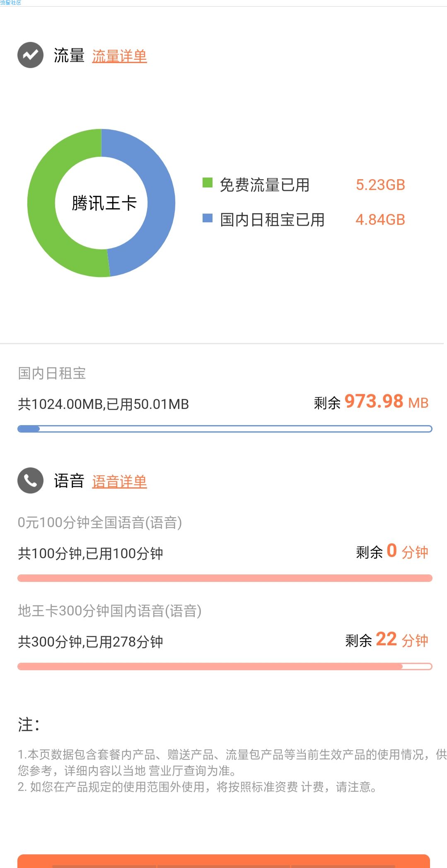447x868 pixels.
Task: Click the 剩余 0 分钟 remaining text
Action: [392, 552]
